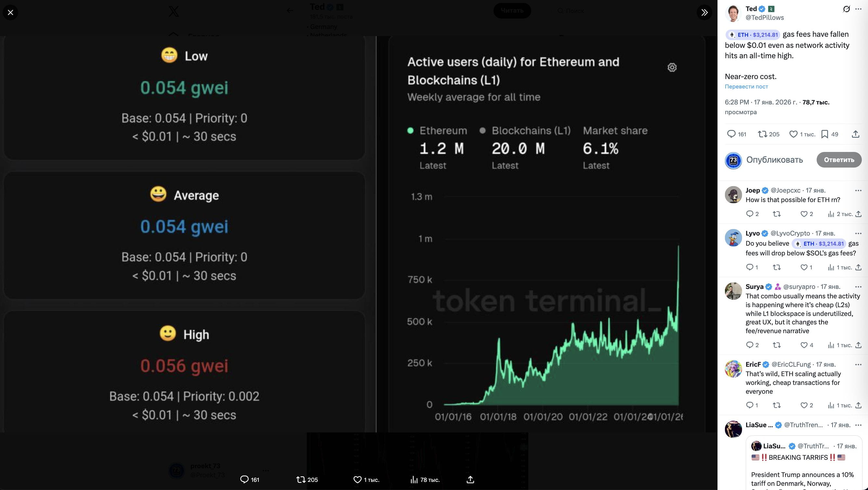Open Ted's profile avatar
The width and height of the screenshot is (868, 490).
click(733, 13)
